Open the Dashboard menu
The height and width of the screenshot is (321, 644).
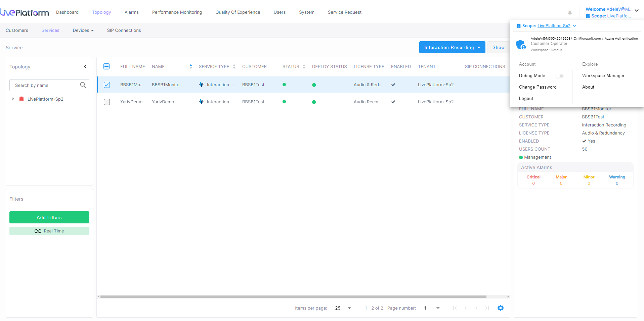[67, 12]
